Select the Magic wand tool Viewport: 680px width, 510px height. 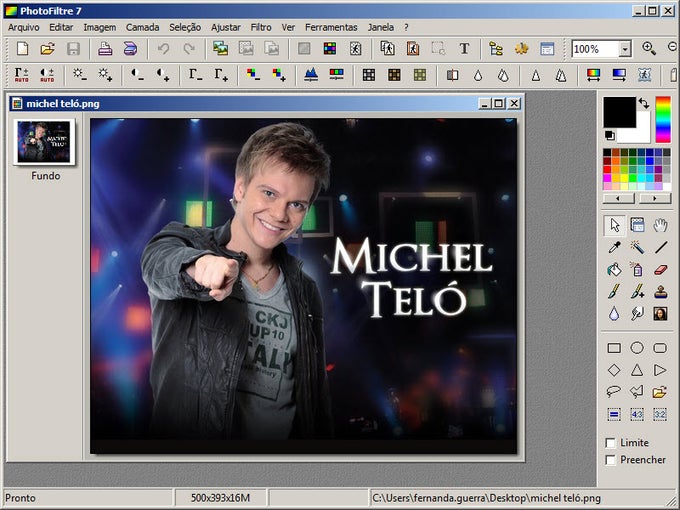637,248
